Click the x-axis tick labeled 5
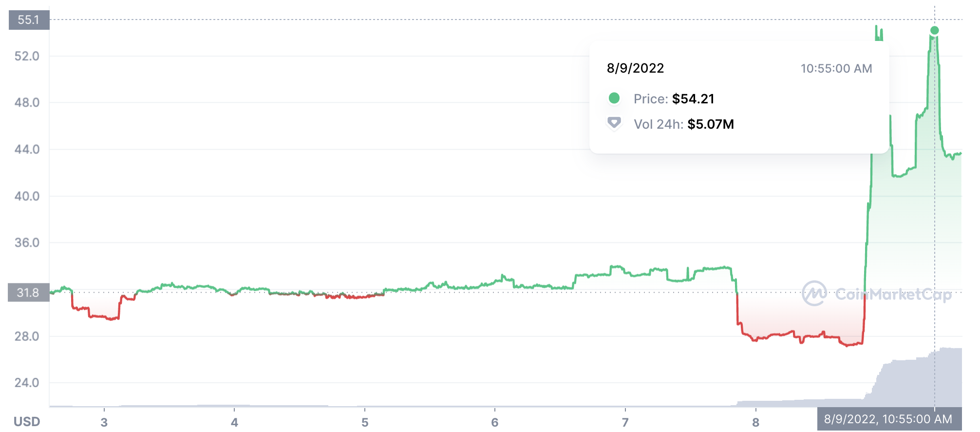This screenshot has height=432, width=980. click(365, 422)
